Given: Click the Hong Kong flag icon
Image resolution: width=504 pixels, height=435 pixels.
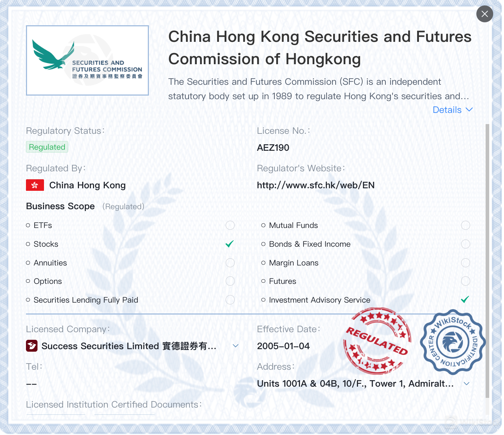Looking at the screenshot, I should pyautogui.click(x=35, y=185).
